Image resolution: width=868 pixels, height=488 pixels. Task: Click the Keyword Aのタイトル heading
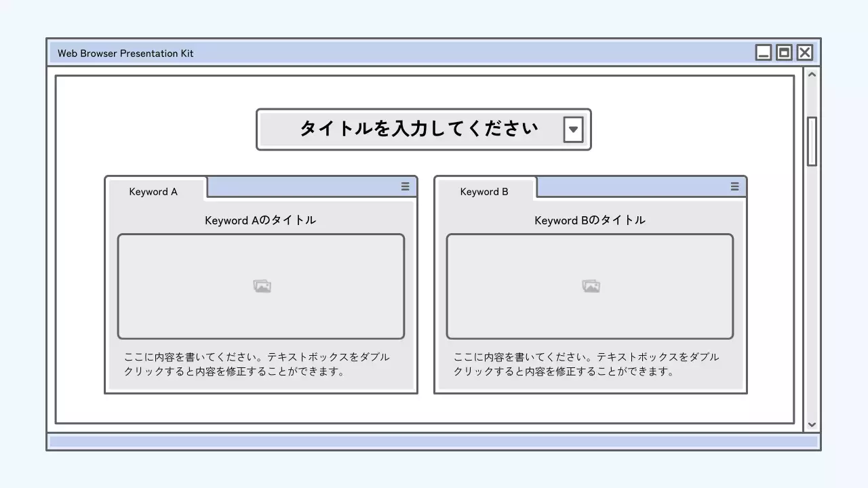pyautogui.click(x=260, y=220)
